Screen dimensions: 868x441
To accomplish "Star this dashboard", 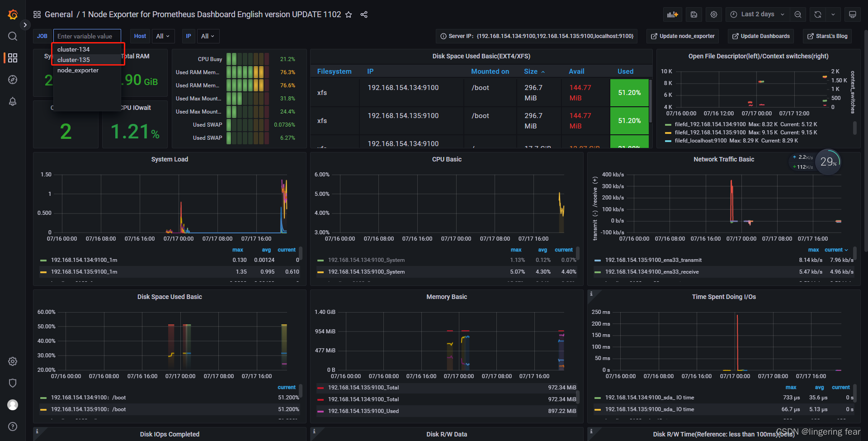I will pyautogui.click(x=349, y=14).
